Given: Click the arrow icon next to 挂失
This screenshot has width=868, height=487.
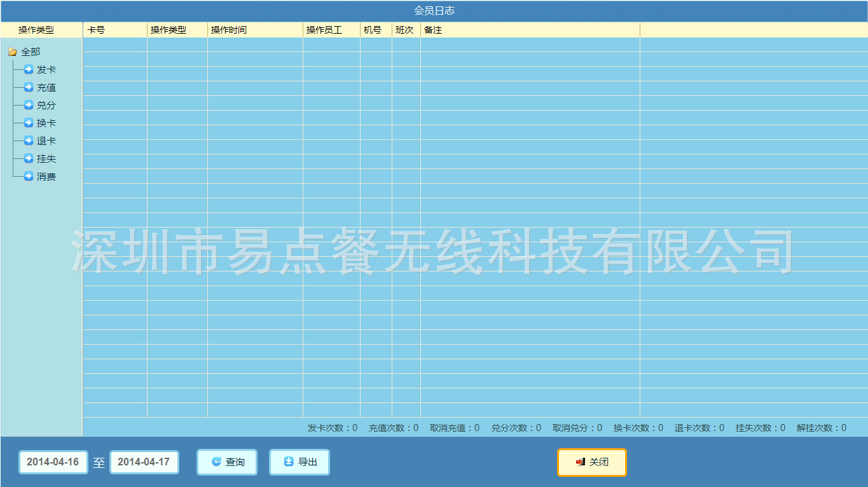Looking at the screenshot, I should (x=29, y=159).
